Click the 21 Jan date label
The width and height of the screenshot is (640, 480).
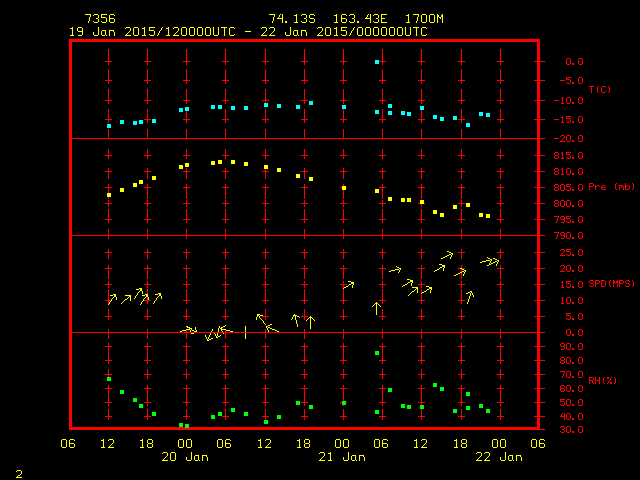coord(341,456)
